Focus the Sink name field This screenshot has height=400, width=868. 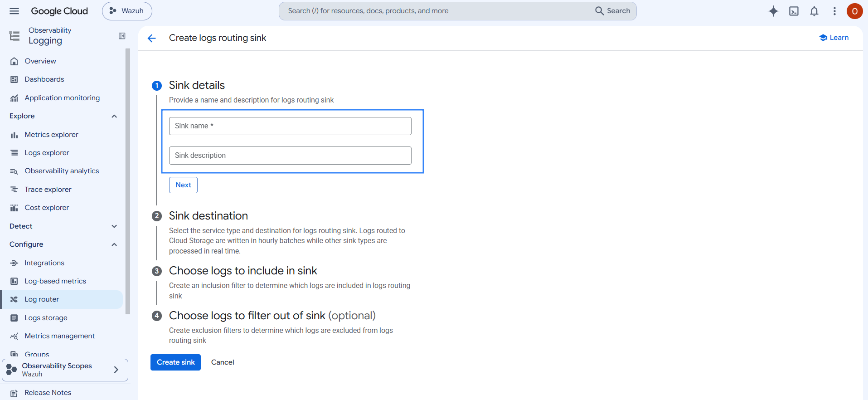coord(290,126)
